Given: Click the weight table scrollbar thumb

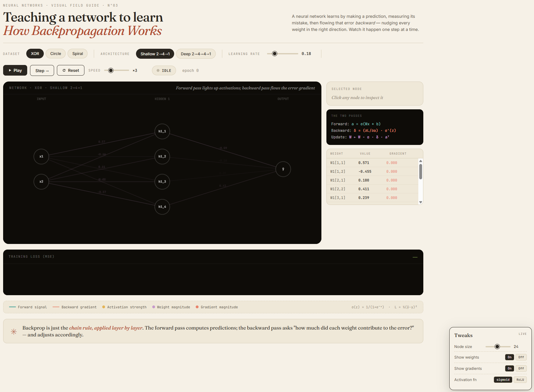Looking at the screenshot, I should pyautogui.click(x=421, y=171).
